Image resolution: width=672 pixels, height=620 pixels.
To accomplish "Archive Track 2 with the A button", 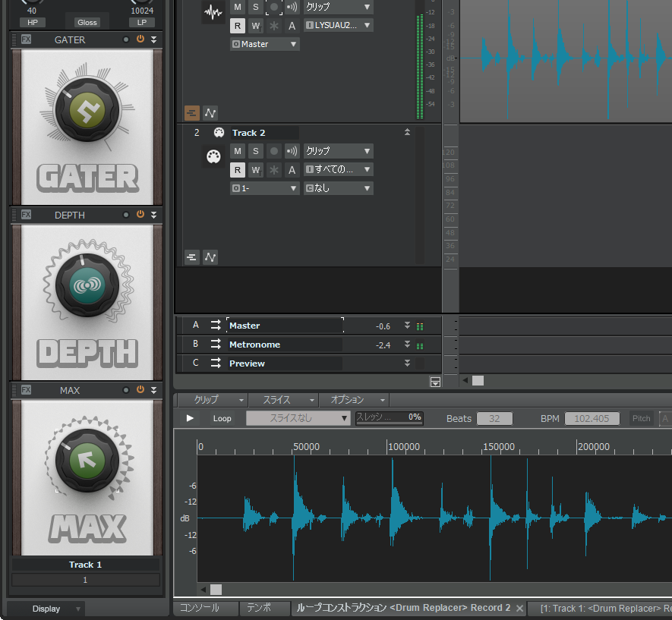I will click(292, 170).
